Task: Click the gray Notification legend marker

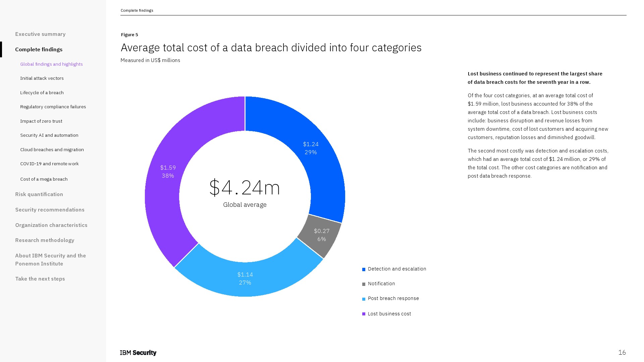Action: pos(364,284)
